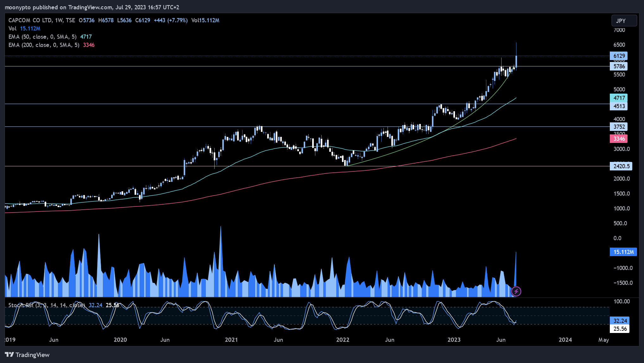Viewport: 644px width, 363px height.
Task: Click the high value H6578
Action: tap(106, 20)
